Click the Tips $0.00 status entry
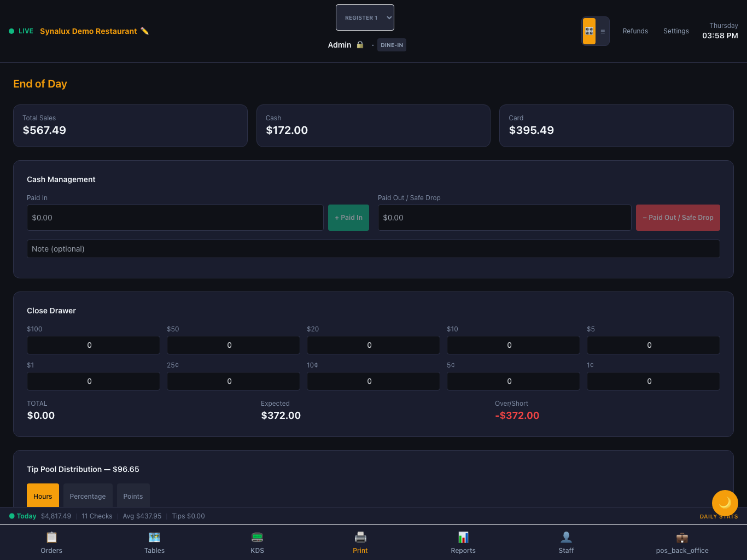 tap(188, 516)
